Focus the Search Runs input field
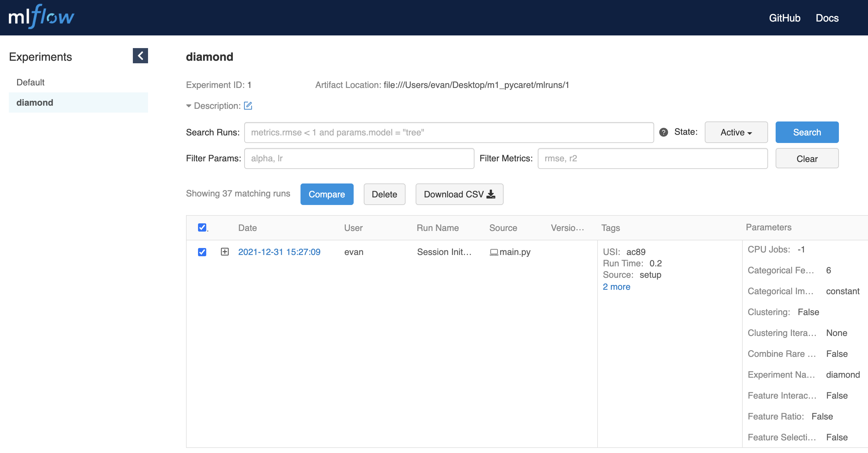This screenshot has height=453, width=868. [449, 132]
